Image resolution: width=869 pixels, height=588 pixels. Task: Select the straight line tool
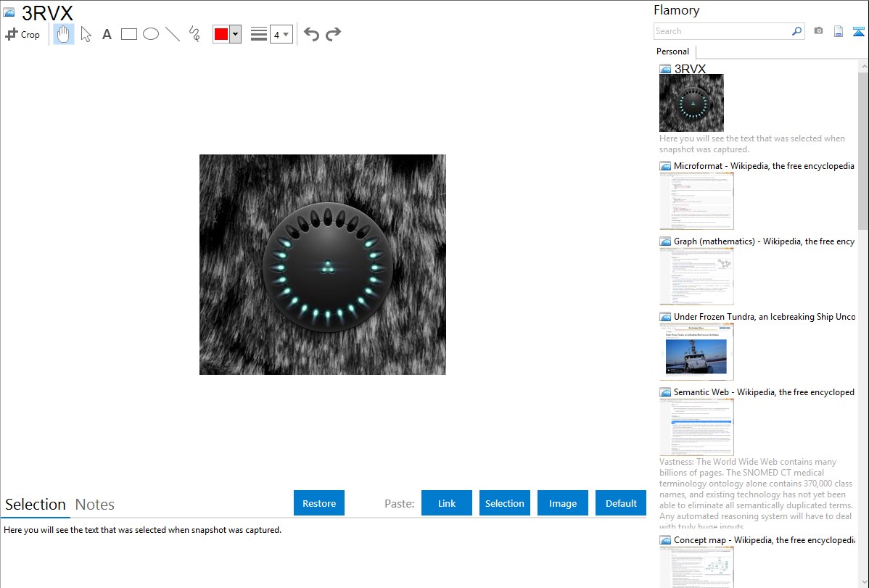pos(173,34)
